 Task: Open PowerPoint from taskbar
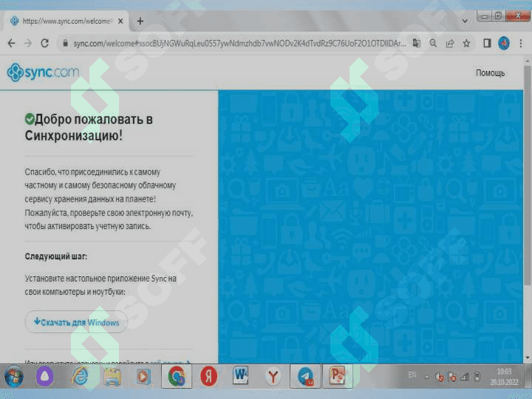(x=338, y=376)
